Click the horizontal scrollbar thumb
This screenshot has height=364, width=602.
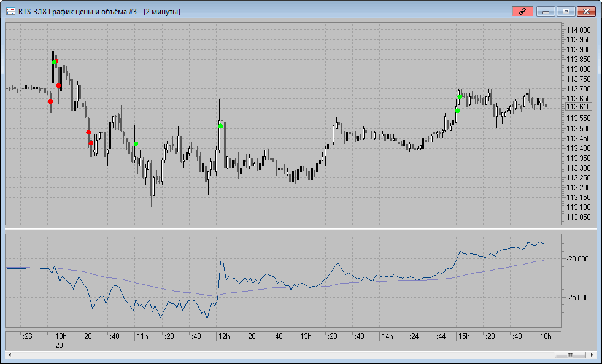[x=570, y=355]
